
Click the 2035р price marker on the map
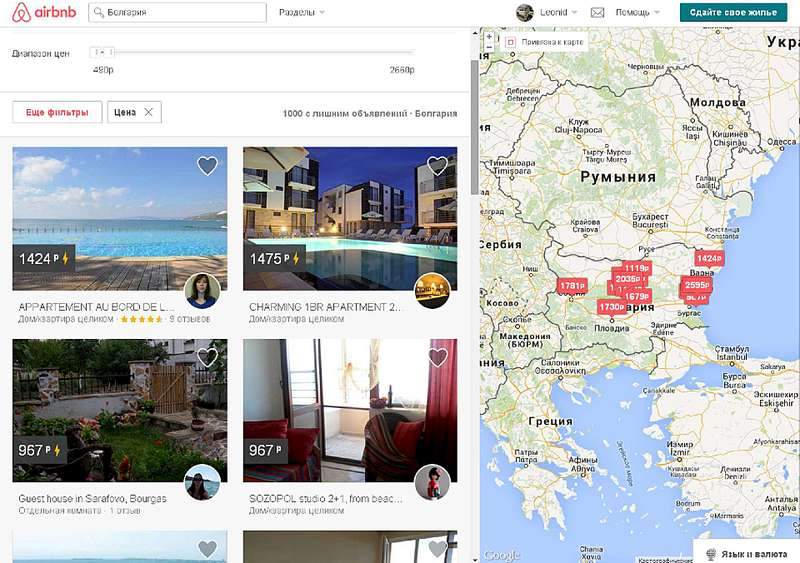[x=628, y=279]
